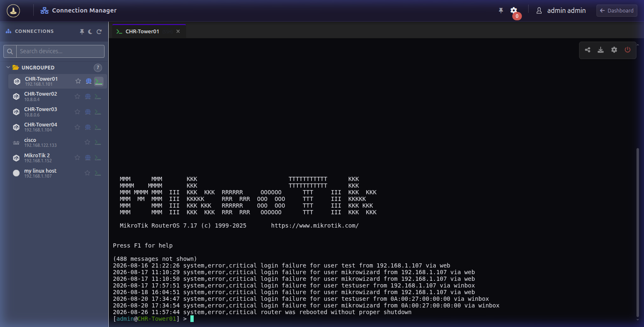Screen dimensions: 644x327
Task: Launch terminal for CHR-Tower04
Action: click(x=98, y=127)
